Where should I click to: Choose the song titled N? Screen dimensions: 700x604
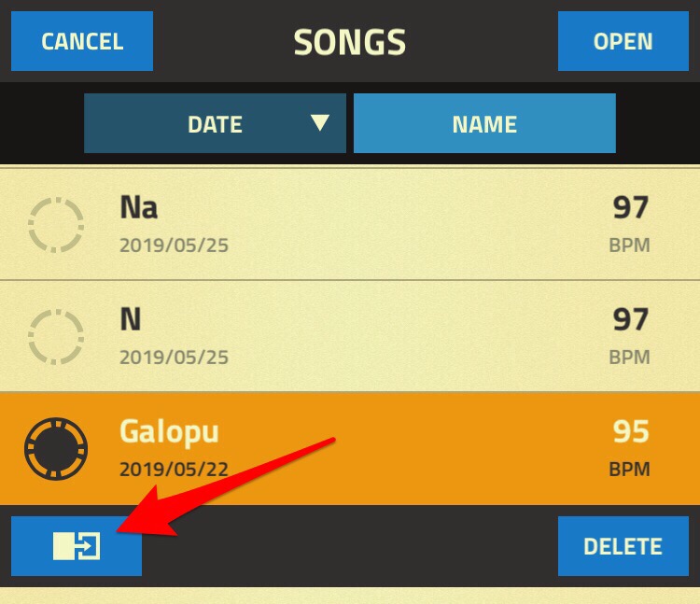tap(350, 336)
